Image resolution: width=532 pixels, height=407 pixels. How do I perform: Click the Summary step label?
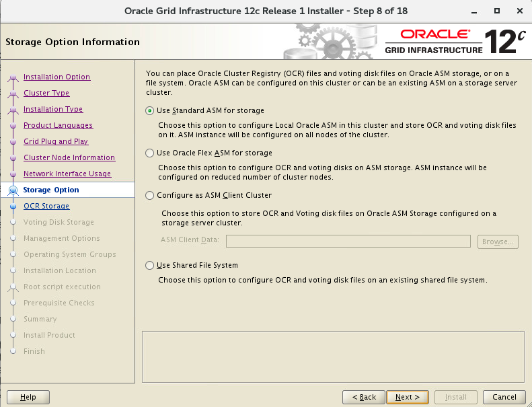point(40,319)
